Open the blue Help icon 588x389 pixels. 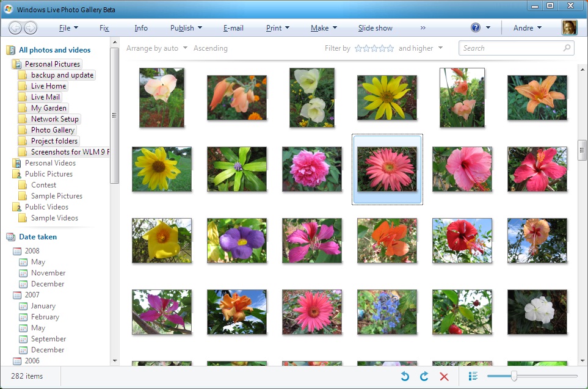pos(476,27)
